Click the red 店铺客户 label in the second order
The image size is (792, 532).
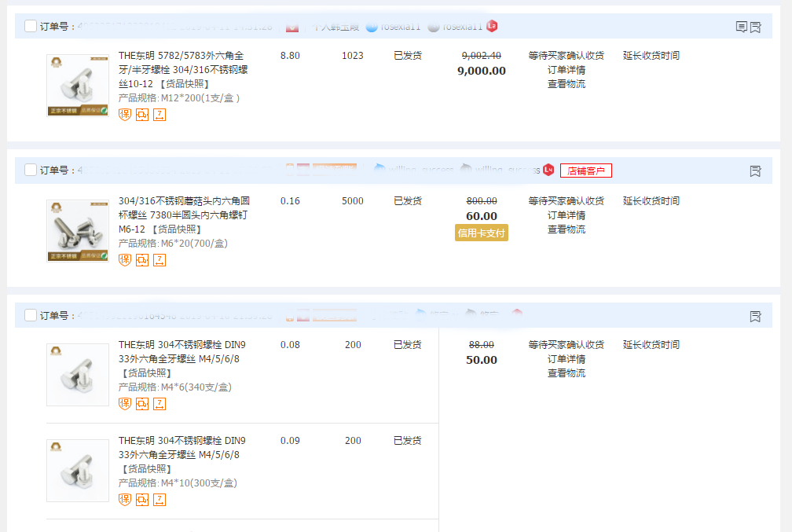click(585, 171)
